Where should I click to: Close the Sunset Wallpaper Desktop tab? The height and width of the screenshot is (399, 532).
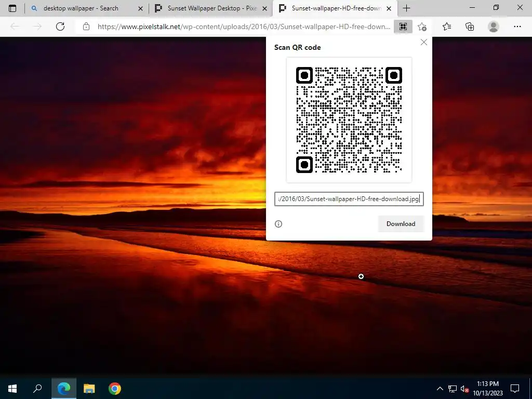click(265, 8)
